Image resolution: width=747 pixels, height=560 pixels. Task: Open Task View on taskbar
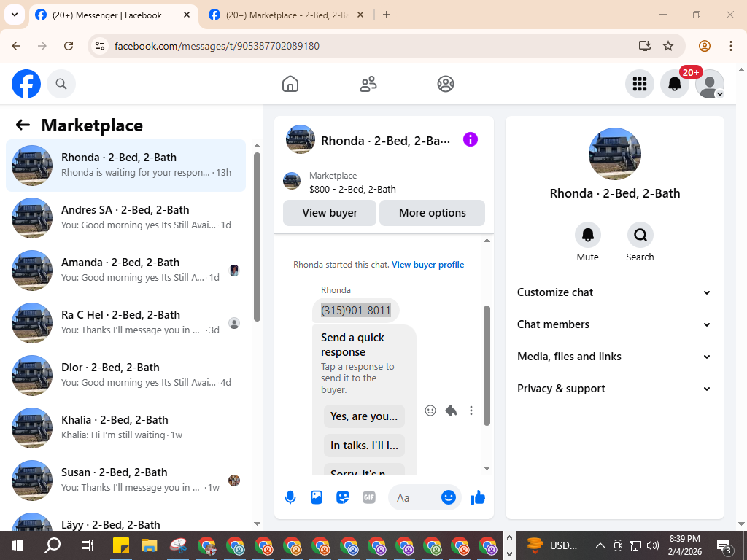tap(88, 545)
